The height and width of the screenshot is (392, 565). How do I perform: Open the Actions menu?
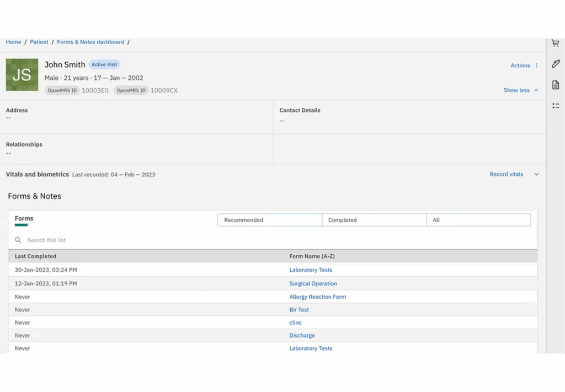520,66
